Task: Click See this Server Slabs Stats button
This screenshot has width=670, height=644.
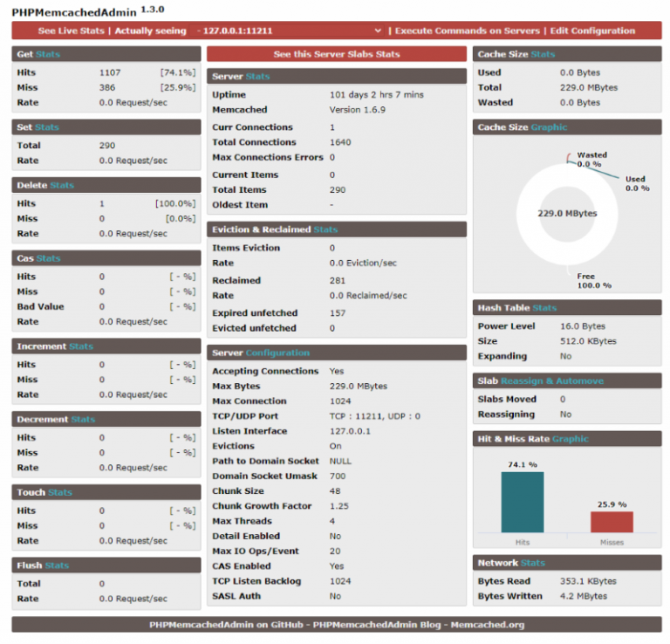Action: (337, 54)
